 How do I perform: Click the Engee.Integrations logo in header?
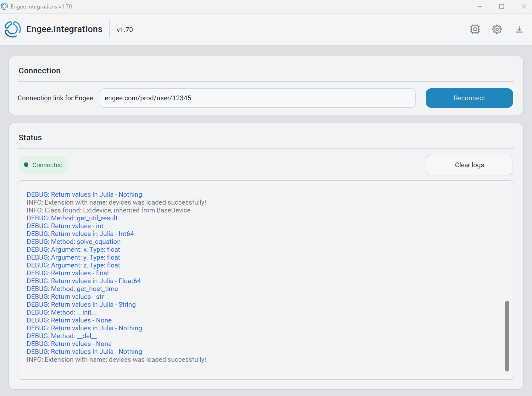(13, 29)
